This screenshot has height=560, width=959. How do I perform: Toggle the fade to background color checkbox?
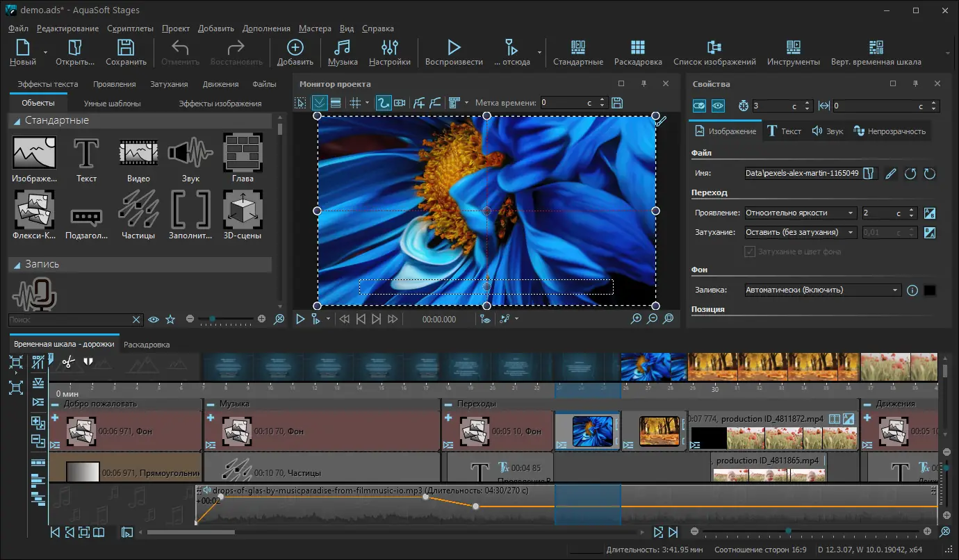[750, 252]
